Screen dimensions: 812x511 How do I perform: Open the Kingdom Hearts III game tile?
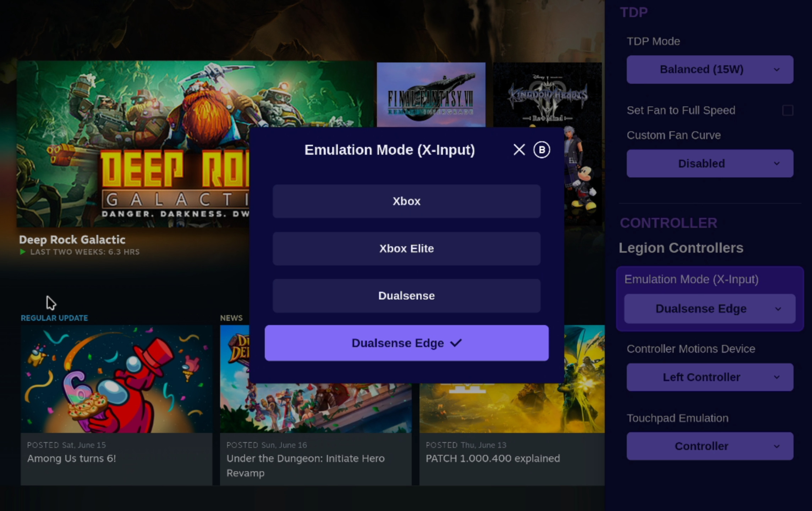click(548, 95)
